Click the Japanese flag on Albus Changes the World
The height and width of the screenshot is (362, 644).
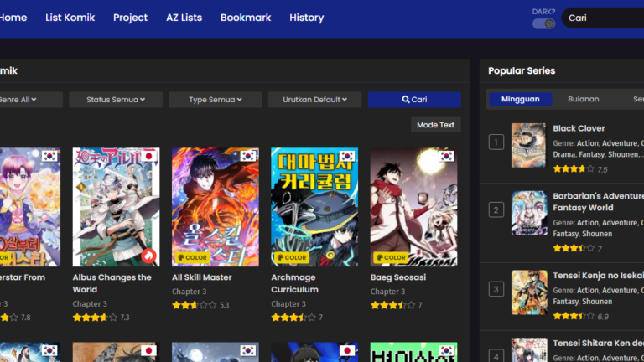coord(149,156)
